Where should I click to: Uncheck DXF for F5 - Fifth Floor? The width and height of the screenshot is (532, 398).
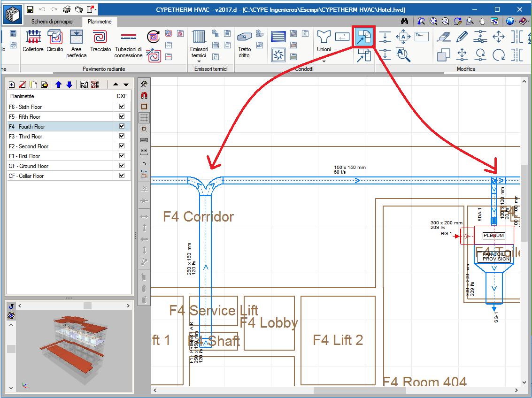pyautogui.click(x=122, y=116)
